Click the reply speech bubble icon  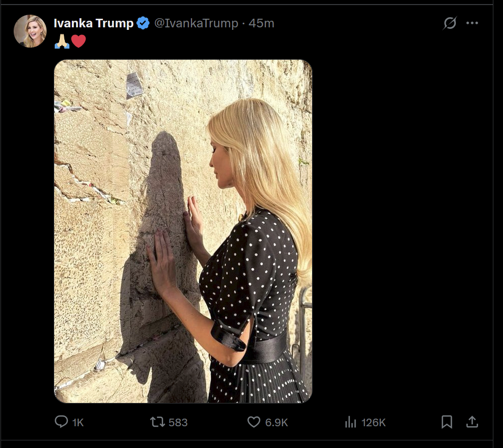[x=61, y=422]
